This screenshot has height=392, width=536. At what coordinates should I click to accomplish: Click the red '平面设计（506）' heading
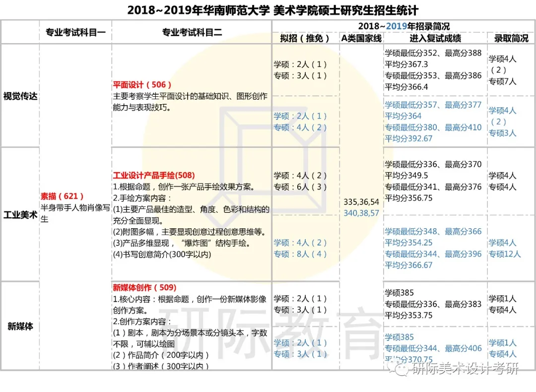click(x=142, y=85)
